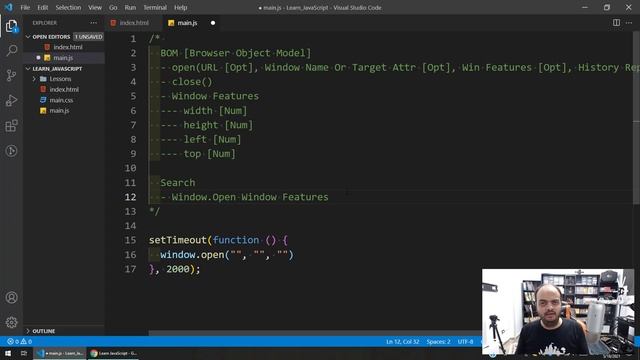Open the Go menu
The height and width of the screenshot is (360, 640).
coord(113,7)
